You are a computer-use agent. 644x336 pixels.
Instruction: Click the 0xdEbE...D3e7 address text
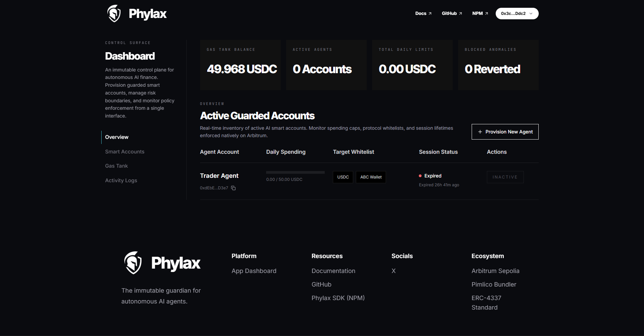[x=214, y=188]
